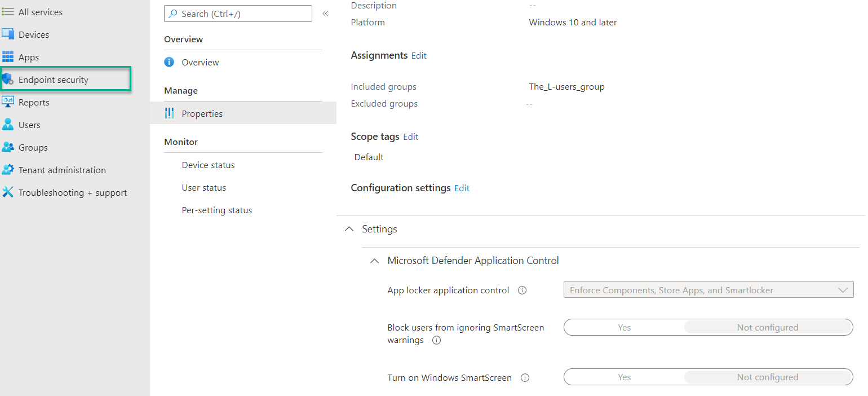Set Turn on Windows SmartScreen to Not configured
Image resolution: width=868 pixels, height=396 pixels.
click(768, 377)
